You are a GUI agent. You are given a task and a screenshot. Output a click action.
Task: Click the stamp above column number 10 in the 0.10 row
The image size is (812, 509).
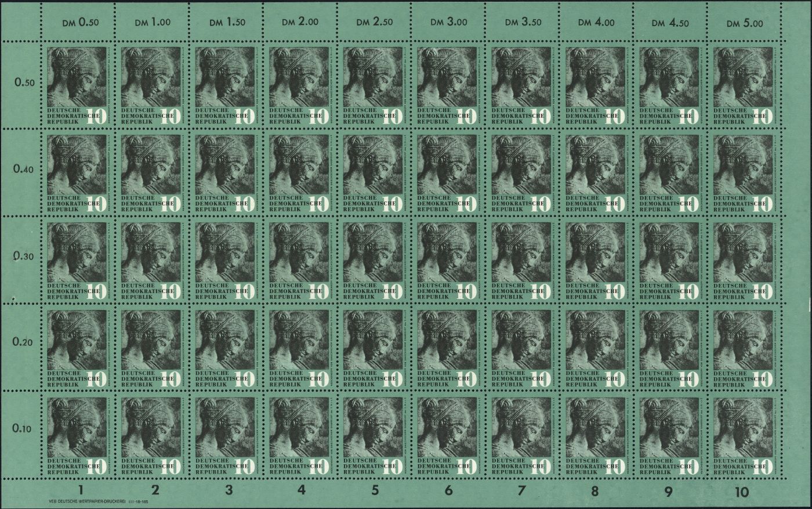744,433
